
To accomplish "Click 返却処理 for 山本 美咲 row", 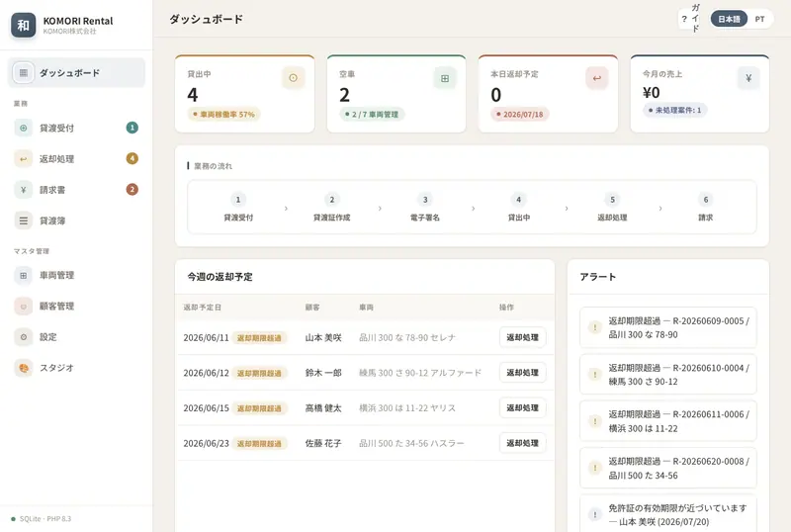I will coord(523,337).
